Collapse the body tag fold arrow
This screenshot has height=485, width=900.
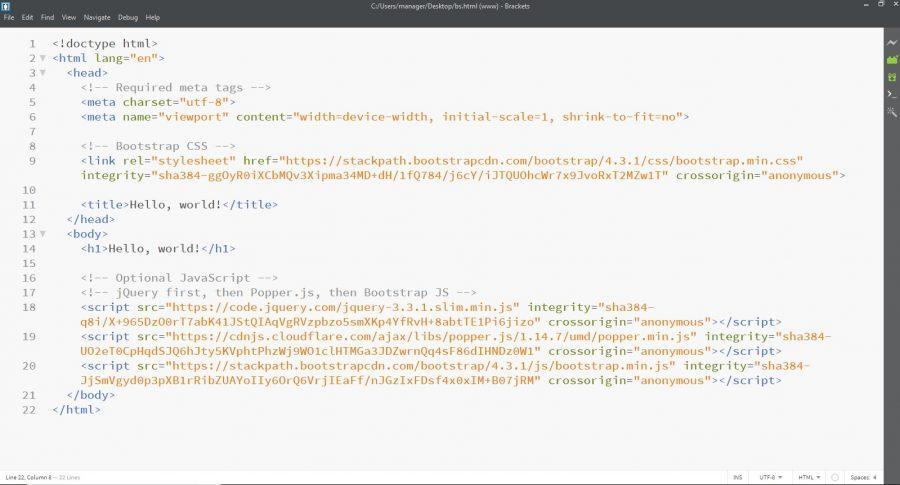pos(42,234)
